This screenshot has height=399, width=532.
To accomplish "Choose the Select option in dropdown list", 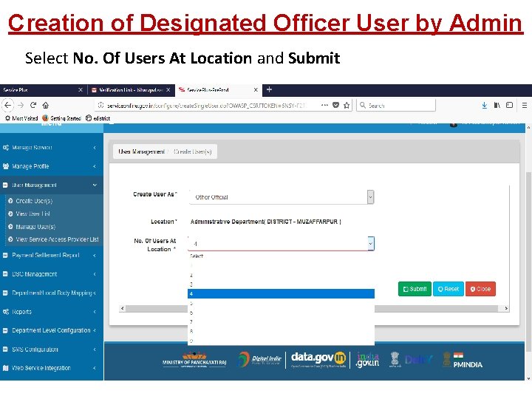I will 281,256.
